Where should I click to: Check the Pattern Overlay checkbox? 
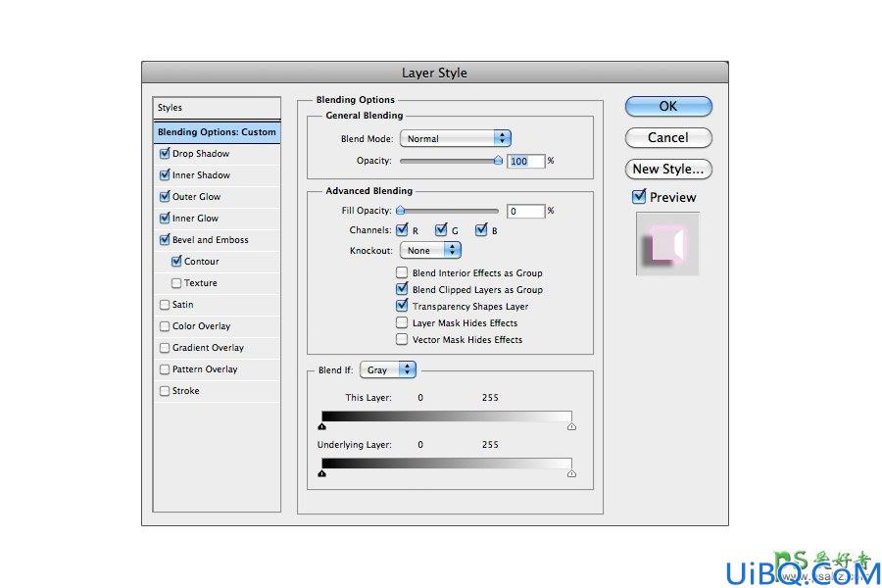[x=165, y=369]
